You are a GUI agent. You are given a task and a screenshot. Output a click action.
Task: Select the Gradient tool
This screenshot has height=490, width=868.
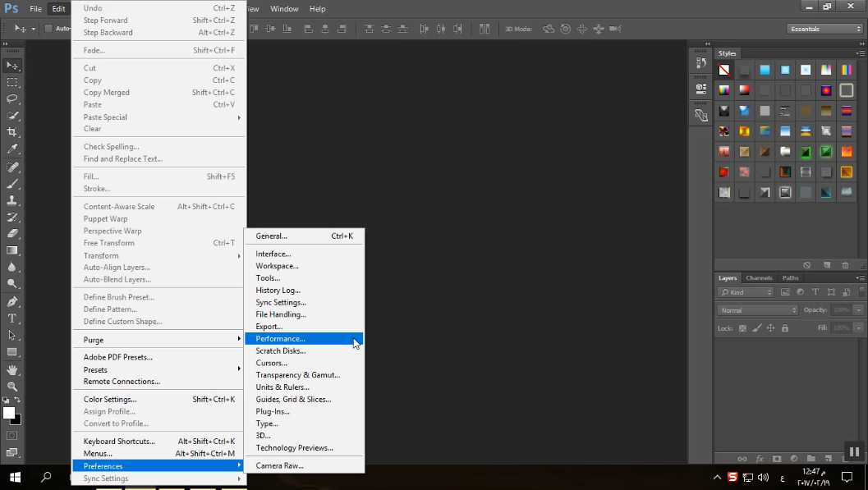(x=12, y=250)
